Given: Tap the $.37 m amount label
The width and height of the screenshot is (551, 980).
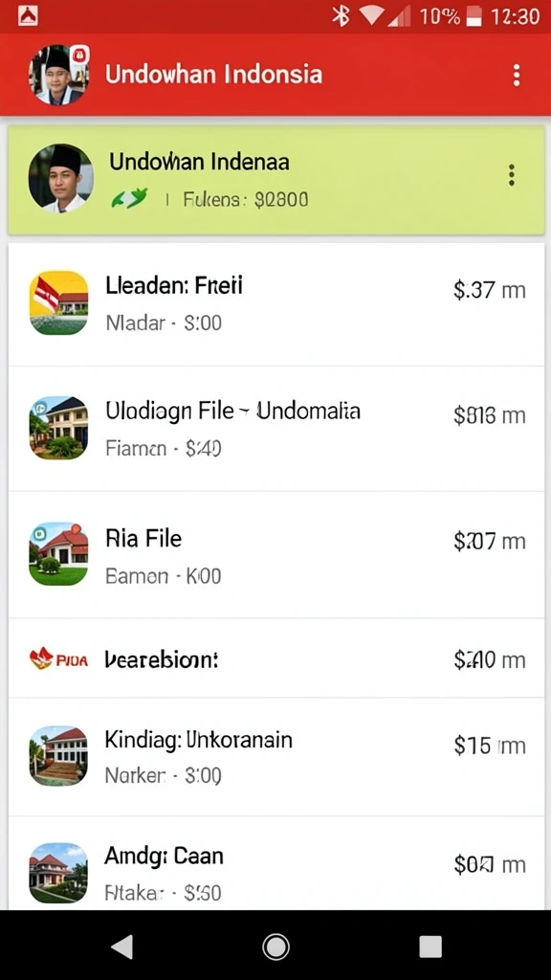Looking at the screenshot, I should [x=489, y=290].
